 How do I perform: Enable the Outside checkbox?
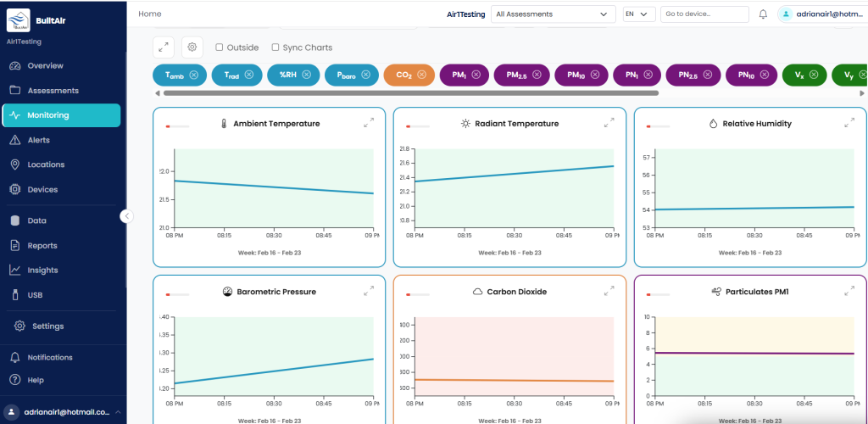pos(220,47)
